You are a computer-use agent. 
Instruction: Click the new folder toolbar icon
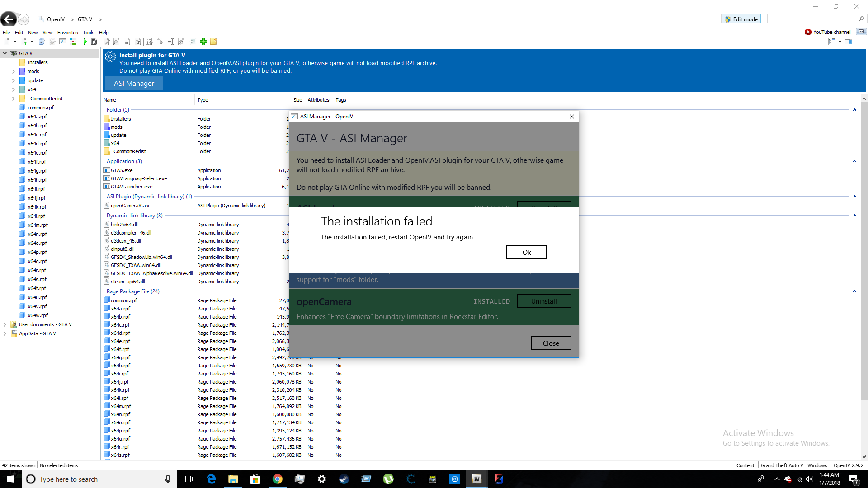(214, 42)
